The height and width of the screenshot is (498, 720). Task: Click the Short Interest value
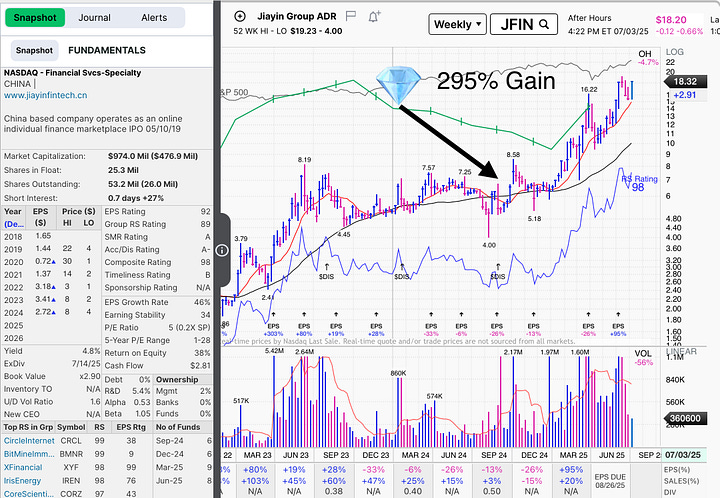pos(136,198)
